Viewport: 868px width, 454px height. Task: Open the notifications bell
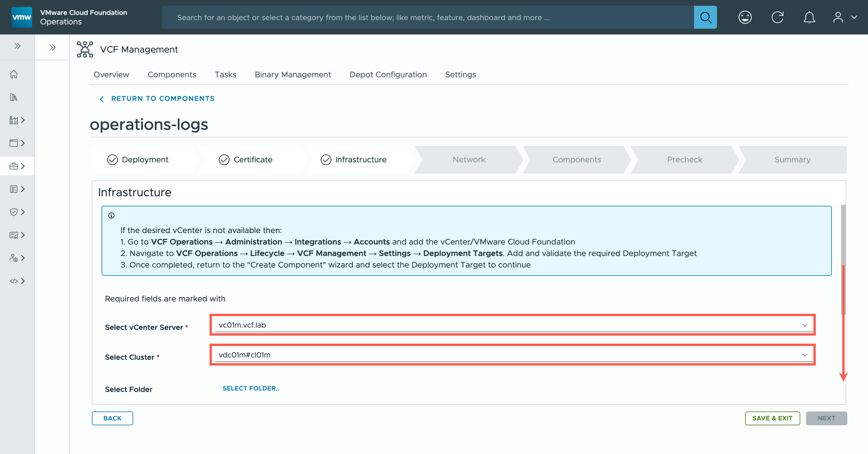(x=809, y=17)
